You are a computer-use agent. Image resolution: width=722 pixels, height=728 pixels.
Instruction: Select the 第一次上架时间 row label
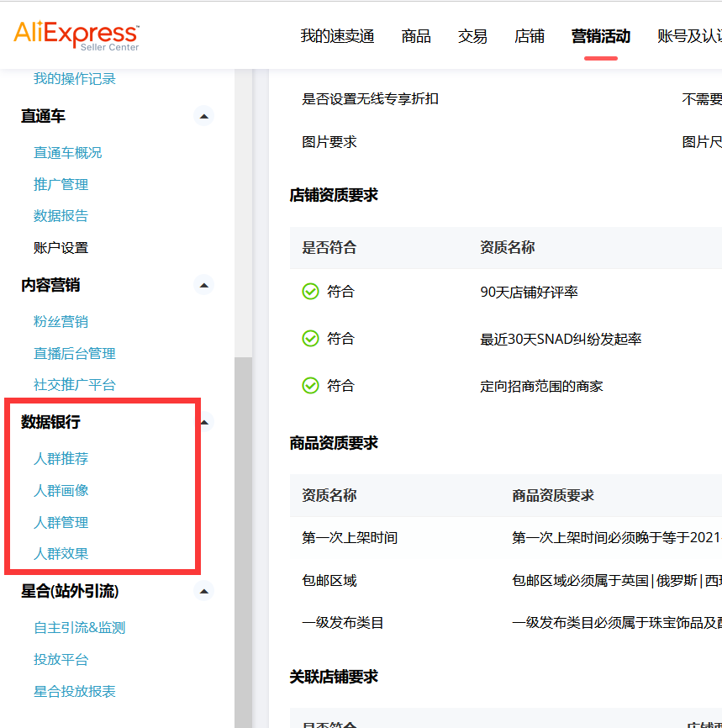(350, 538)
